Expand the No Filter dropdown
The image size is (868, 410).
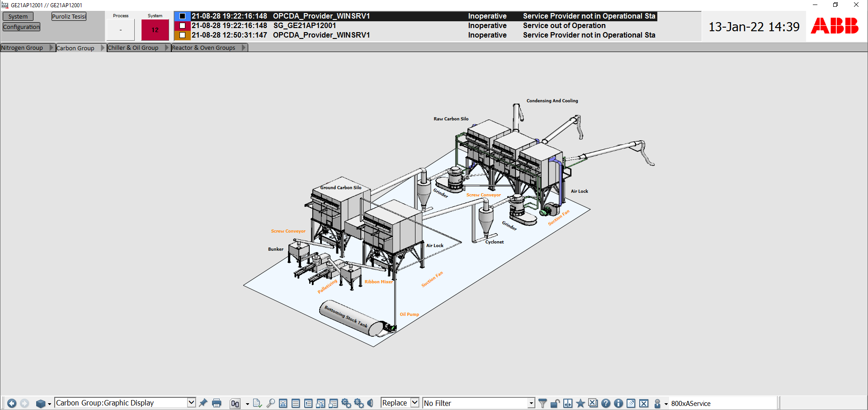[531, 403]
